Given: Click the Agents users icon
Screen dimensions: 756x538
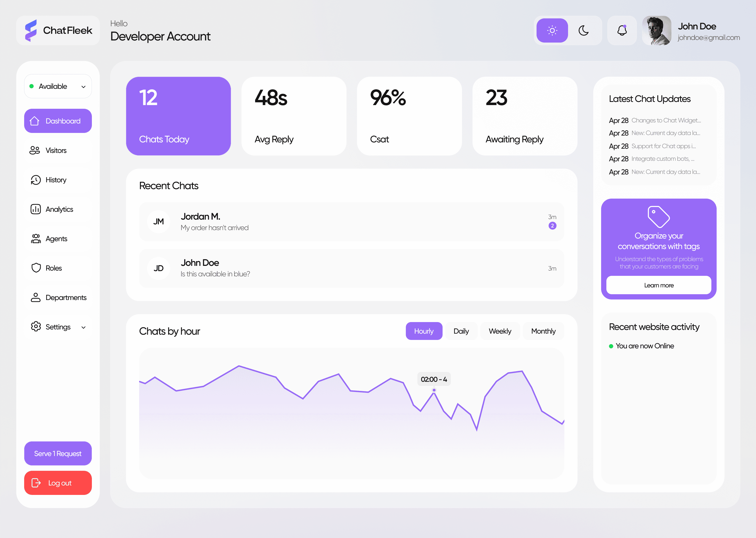Looking at the screenshot, I should (35, 239).
